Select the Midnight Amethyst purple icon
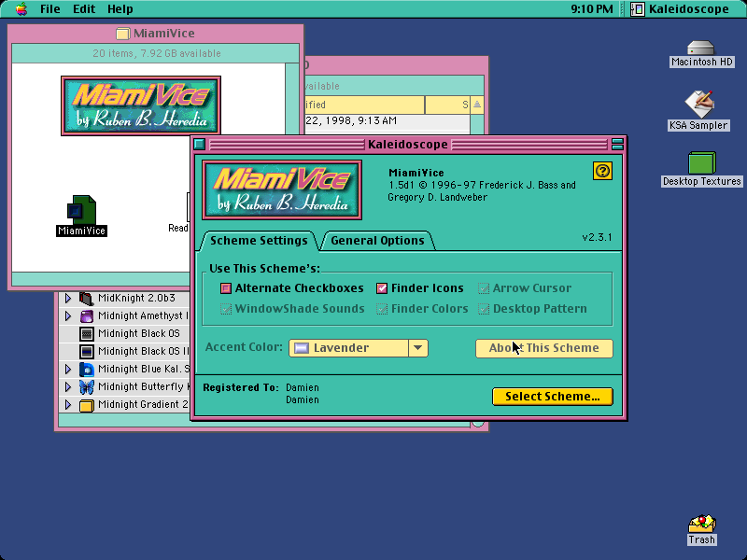This screenshot has width=747, height=560. (x=86, y=315)
